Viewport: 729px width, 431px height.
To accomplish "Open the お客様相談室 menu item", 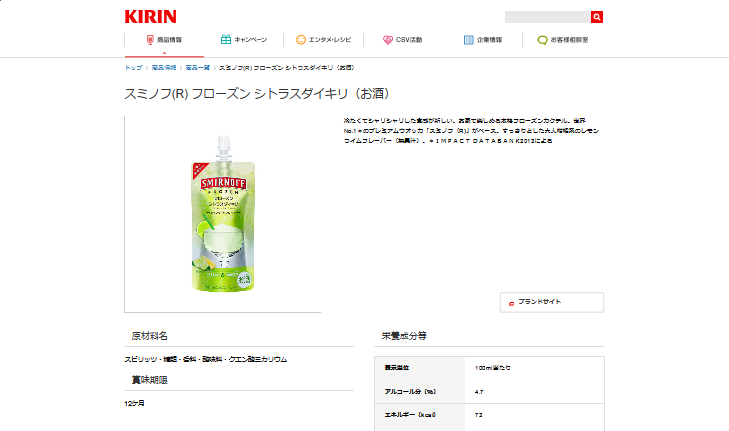I will click(570, 40).
